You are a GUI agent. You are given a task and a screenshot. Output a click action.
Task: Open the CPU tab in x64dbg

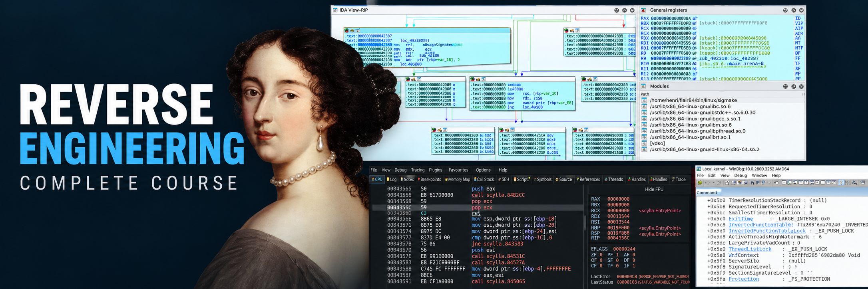[377, 180]
